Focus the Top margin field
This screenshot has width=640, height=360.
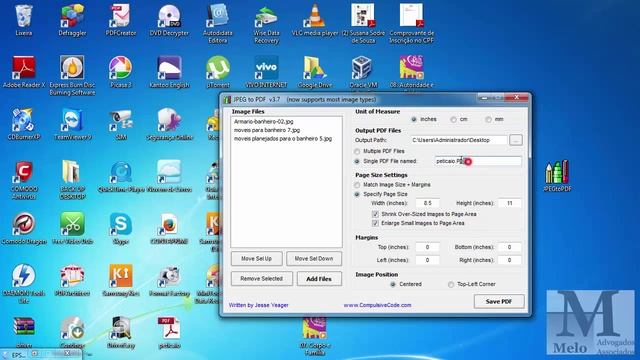coord(427,247)
